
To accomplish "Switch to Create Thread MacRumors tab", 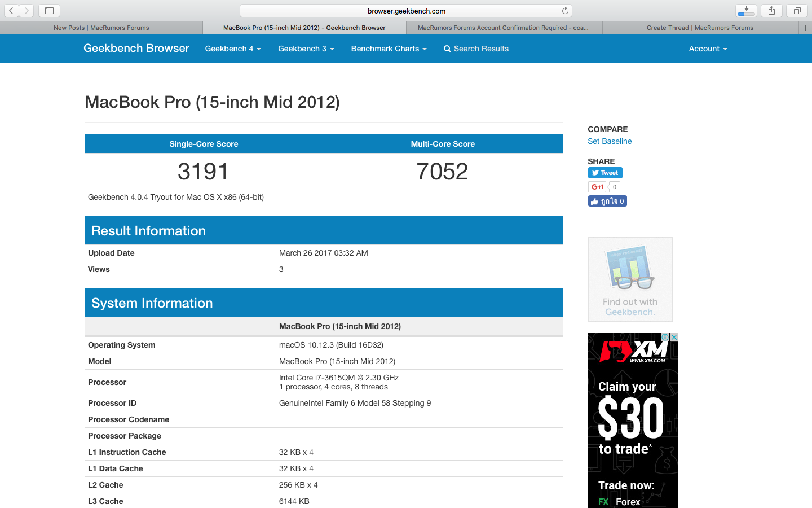I will point(700,28).
